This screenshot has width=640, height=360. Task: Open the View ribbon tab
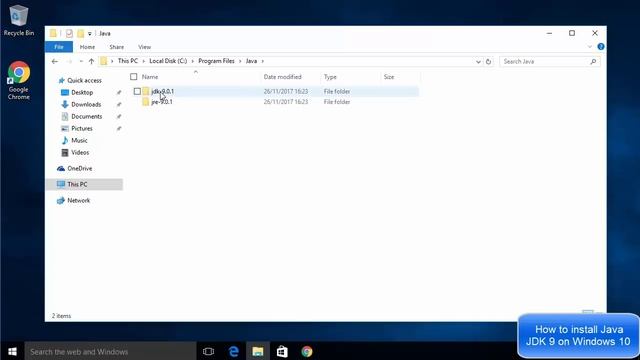[144, 47]
